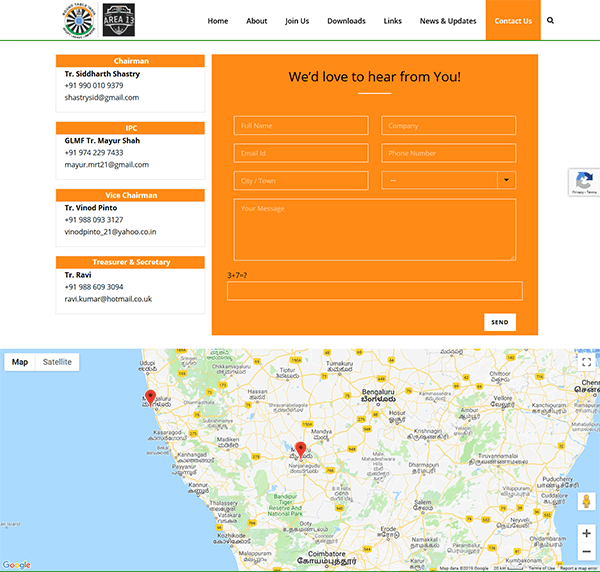Click the Mangaluru map marker
Viewport: 600px width, 572px height.
click(x=150, y=398)
